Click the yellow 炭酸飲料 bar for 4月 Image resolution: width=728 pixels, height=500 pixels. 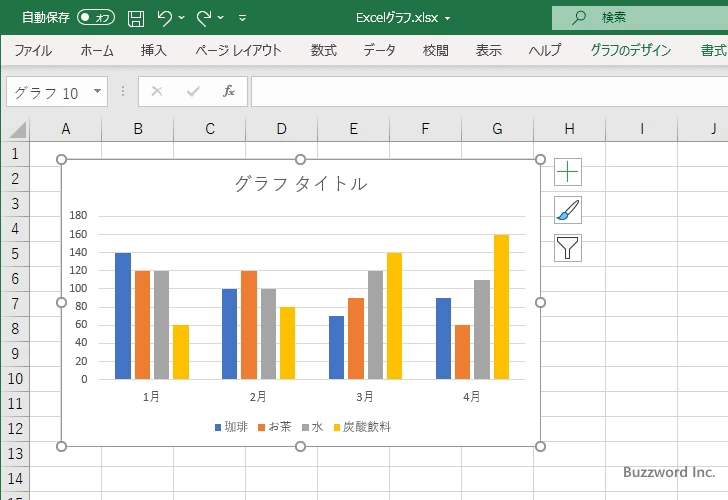(x=501, y=307)
